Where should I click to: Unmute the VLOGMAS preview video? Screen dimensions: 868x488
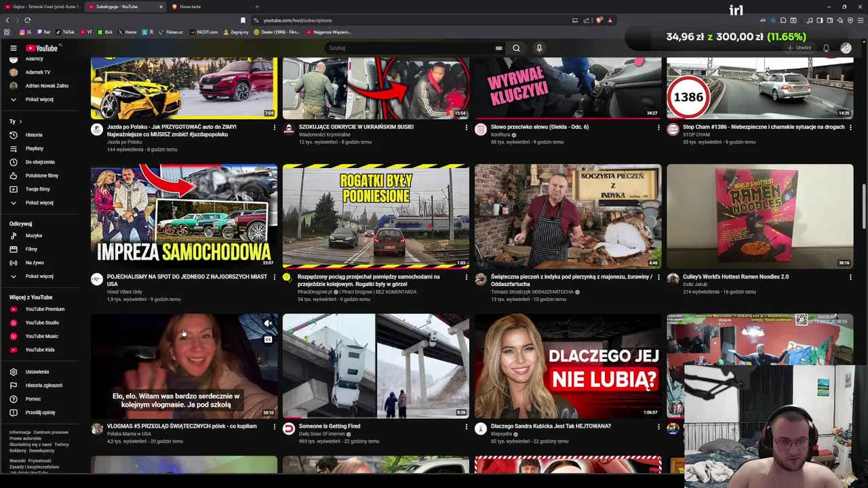click(269, 324)
